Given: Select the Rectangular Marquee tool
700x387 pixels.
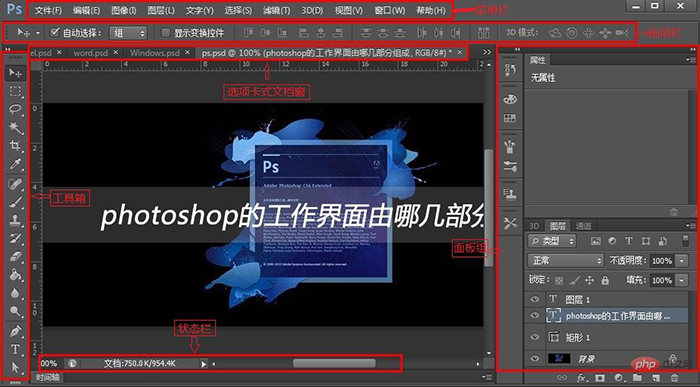Looking at the screenshot, I should [x=16, y=91].
